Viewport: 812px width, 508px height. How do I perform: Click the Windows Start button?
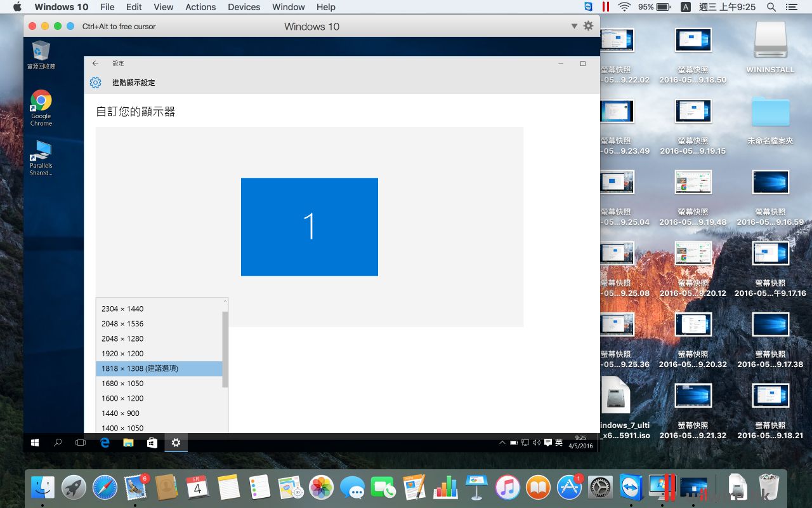35,443
